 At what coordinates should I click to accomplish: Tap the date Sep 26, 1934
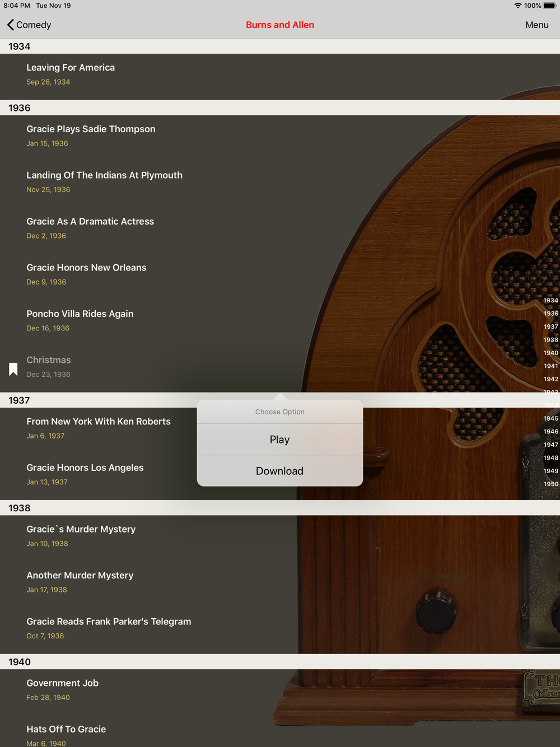pos(48,82)
